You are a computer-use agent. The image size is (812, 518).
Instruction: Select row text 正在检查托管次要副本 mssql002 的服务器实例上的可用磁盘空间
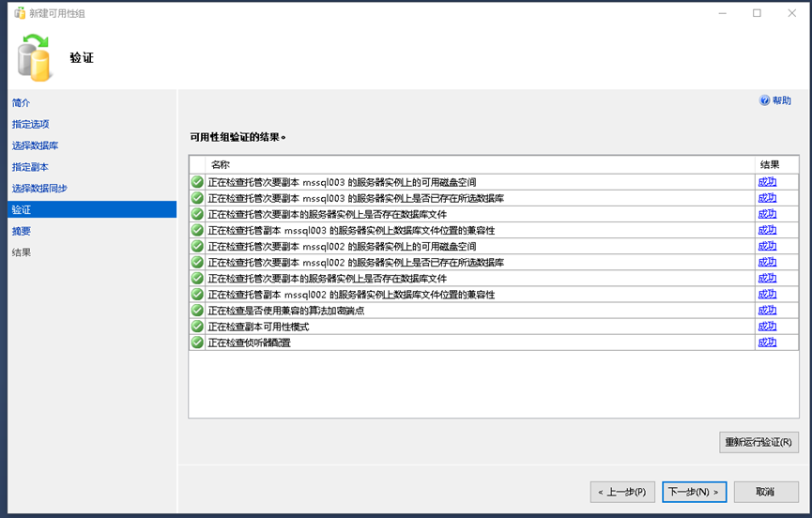pos(342,246)
